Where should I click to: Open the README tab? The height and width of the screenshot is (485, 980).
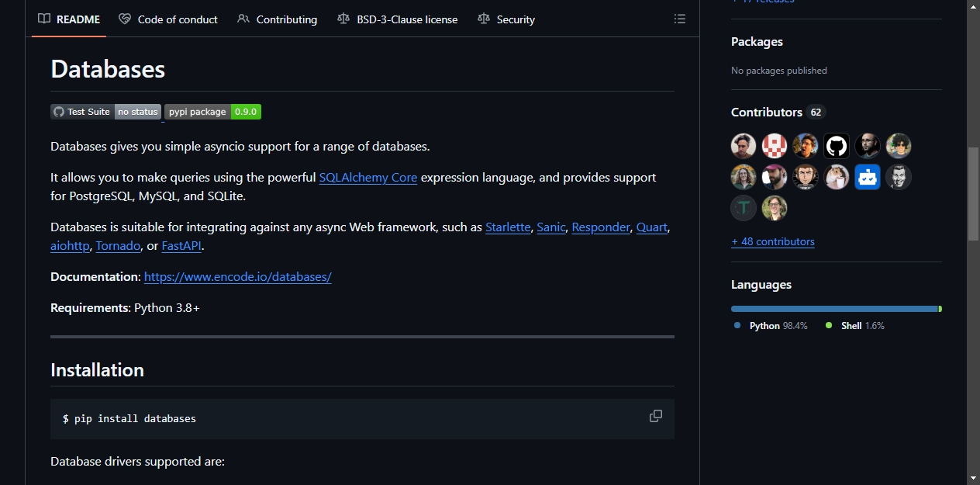tap(69, 19)
